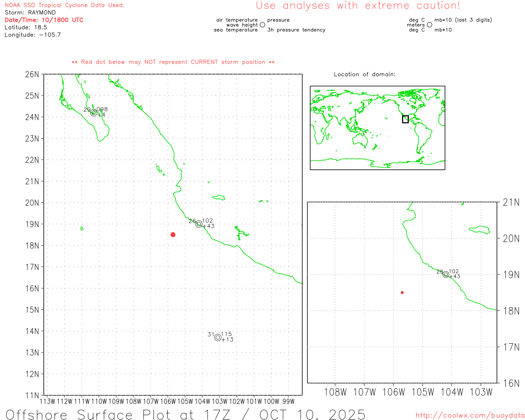Click the legend circle next to meters

coord(429,25)
